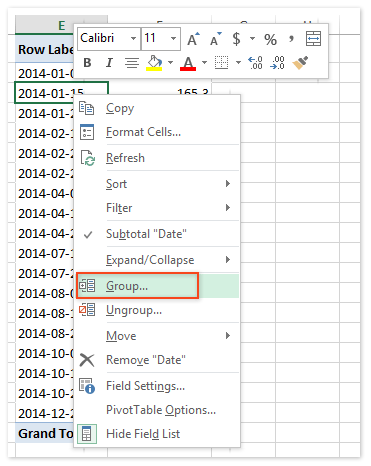Decrease font size with small A
371x466 pixels.
point(216,39)
